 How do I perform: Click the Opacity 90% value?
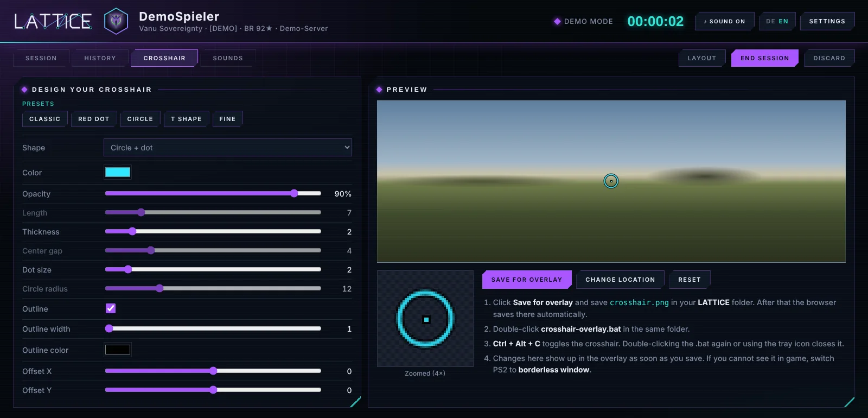[x=343, y=194]
